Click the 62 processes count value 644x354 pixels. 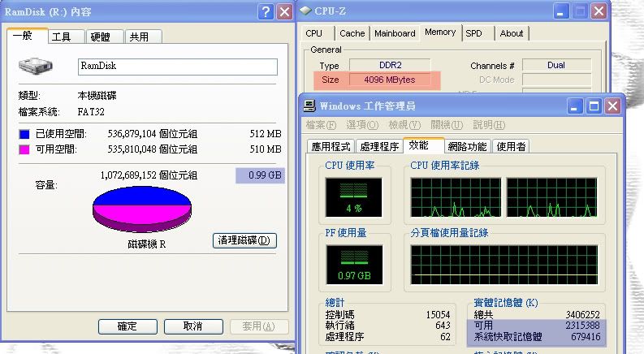[x=445, y=337]
